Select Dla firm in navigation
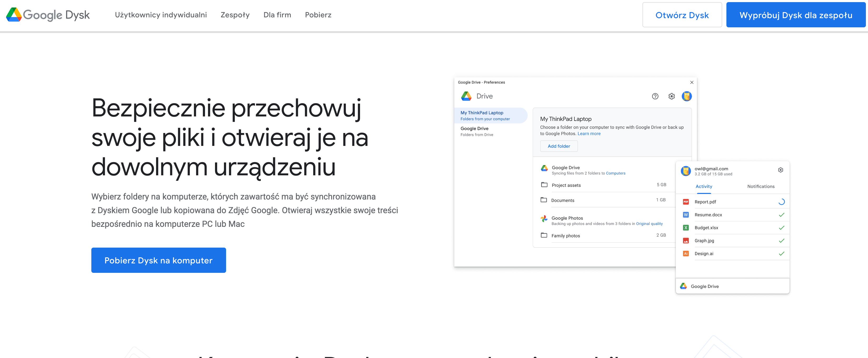868x358 pixels. coord(277,15)
